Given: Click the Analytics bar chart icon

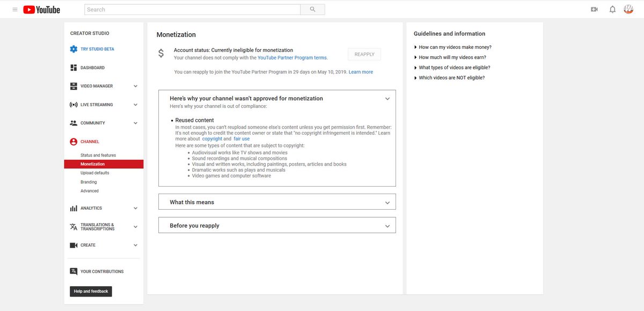Looking at the screenshot, I should (x=74, y=208).
